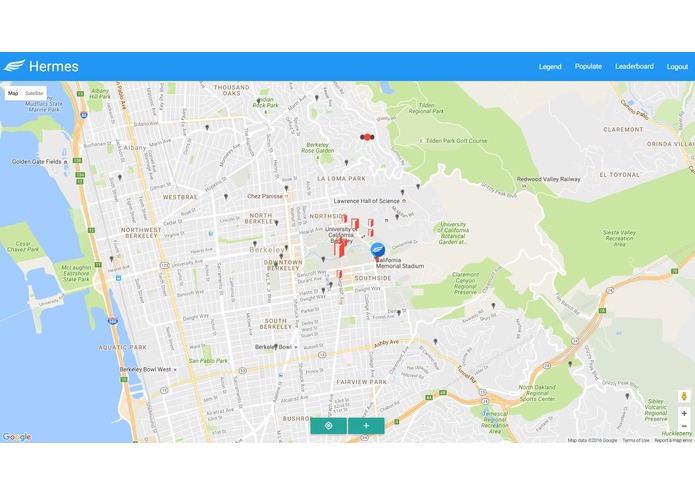This screenshot has height=494, width=695.
Task: Click the blue Hermes wing marker
Action: (x=378, y=250)
